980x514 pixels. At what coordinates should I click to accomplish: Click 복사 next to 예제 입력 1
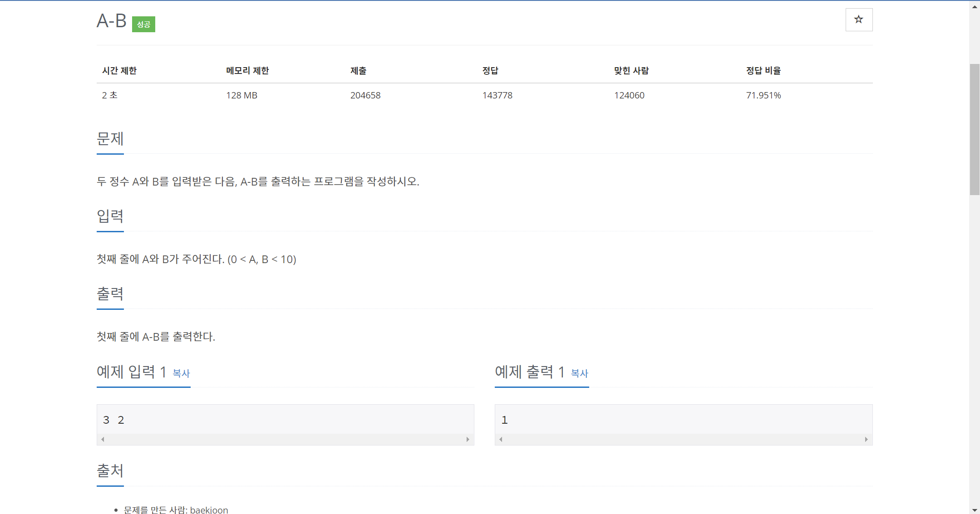(x=181, y=373)
